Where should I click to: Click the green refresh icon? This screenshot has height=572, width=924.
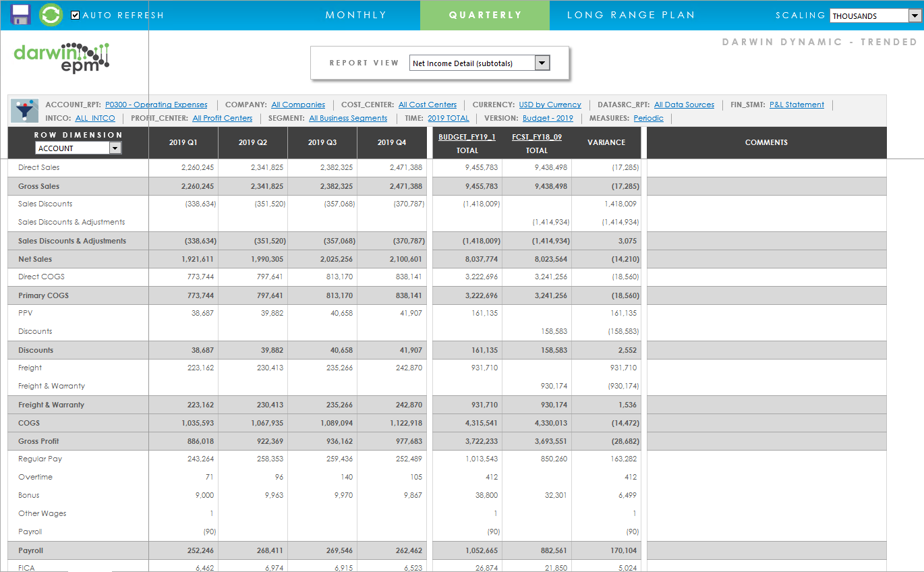[x=51, y=15]
